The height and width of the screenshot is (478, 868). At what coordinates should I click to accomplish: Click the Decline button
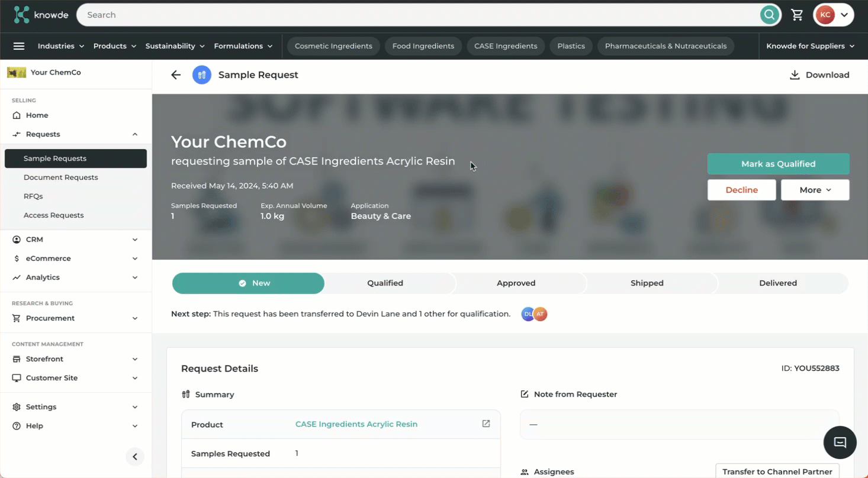742,190
